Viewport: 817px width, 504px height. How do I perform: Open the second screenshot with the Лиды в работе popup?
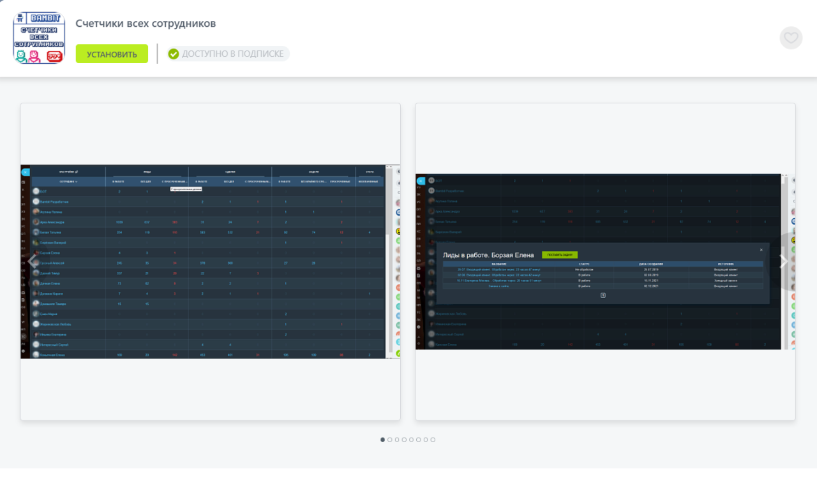[605, 262]
